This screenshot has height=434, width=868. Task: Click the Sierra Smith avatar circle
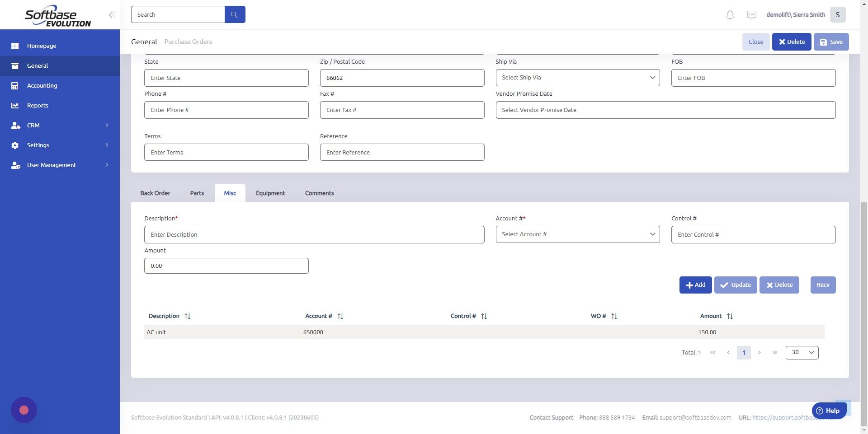coord(837,14)
